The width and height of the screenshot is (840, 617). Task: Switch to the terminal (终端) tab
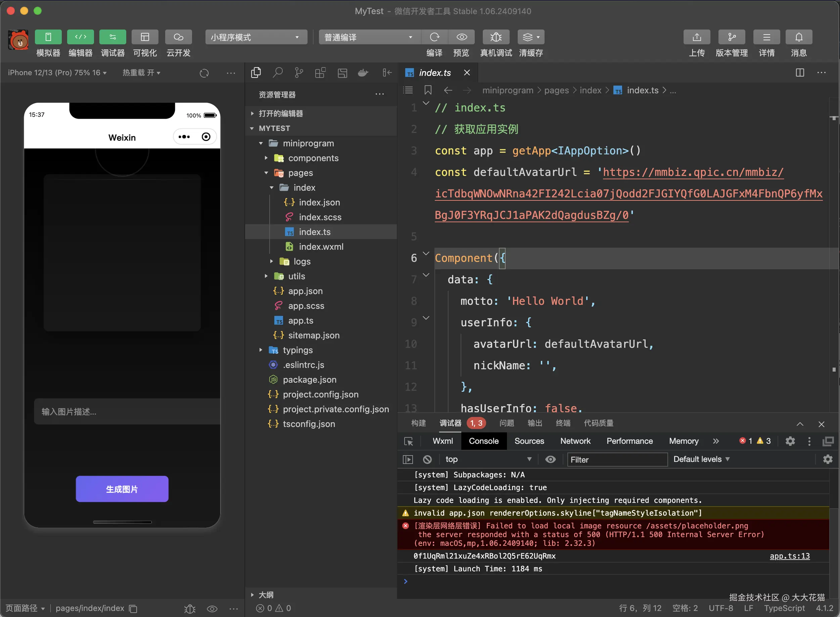point(563,423)
